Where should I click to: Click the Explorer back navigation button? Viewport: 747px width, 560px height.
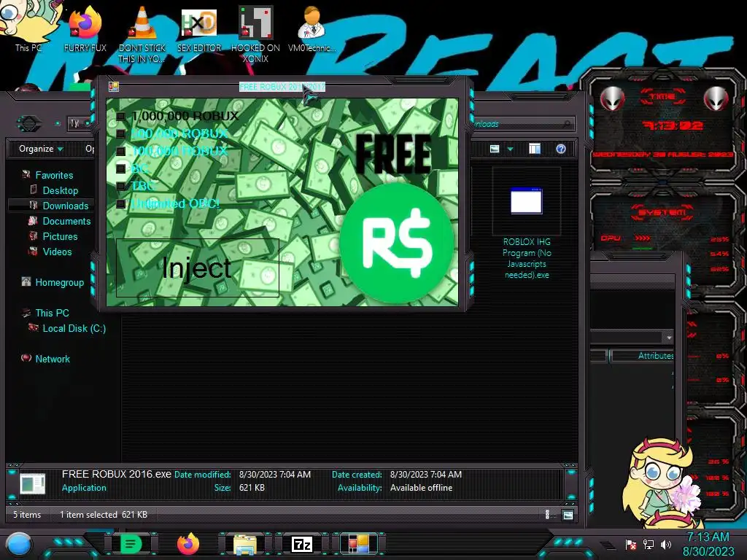coord(29,124)
